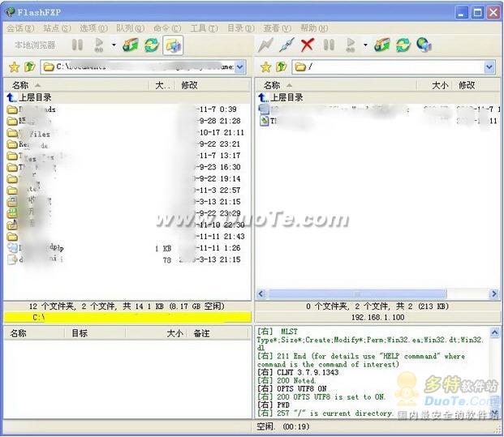Click the yellow C:\ status bar
Viewport: 504px width, 437px height.
pyautogui.click(x=127, y=318)
